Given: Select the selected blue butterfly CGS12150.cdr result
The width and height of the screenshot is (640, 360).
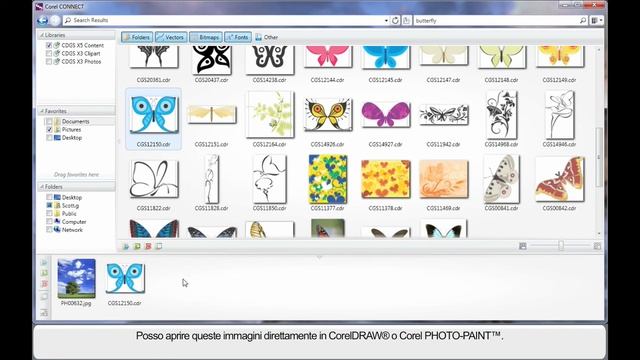Looking at the screenshot, I should [x=153, y=115].
